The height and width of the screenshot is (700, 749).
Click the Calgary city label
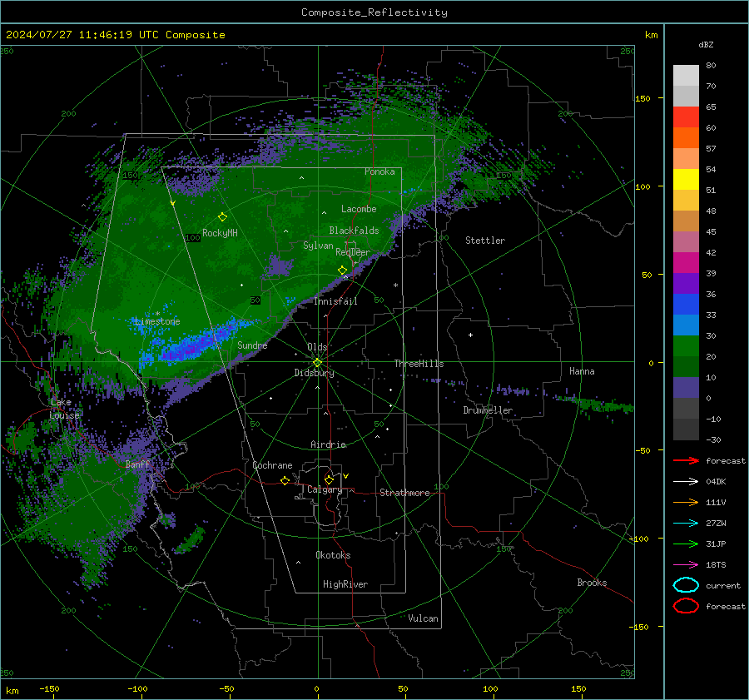325,489
